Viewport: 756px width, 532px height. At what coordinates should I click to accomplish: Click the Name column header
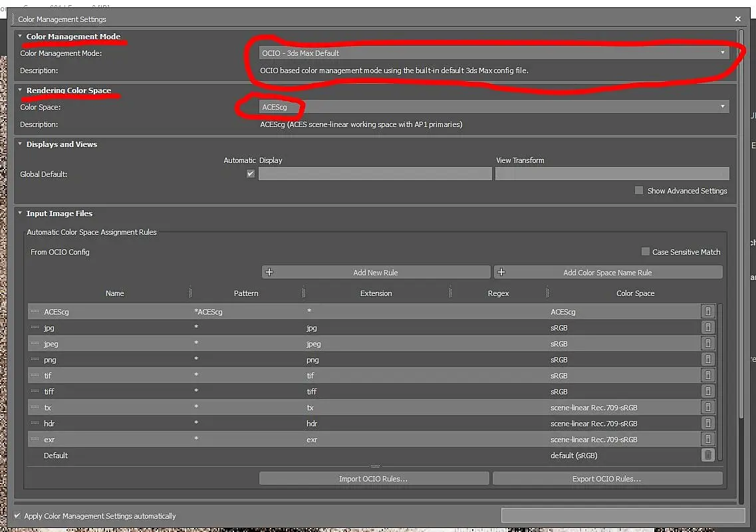[x=115, y=293]
